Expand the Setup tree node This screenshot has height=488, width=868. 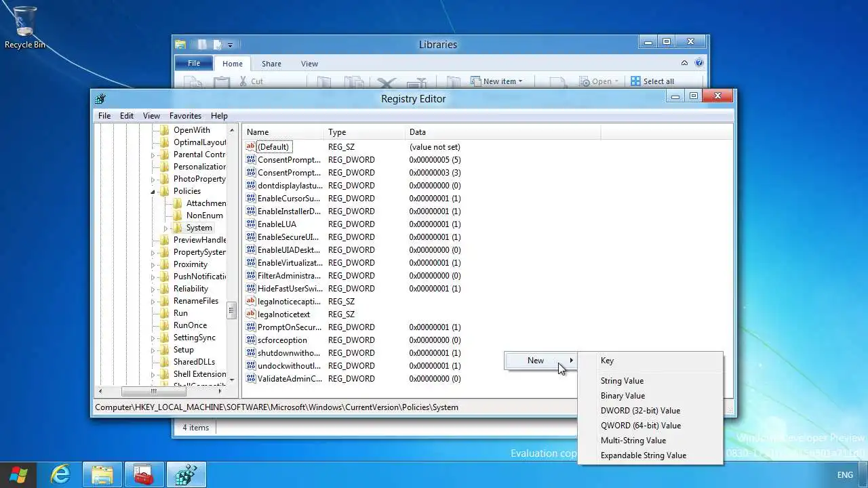pos(153,350)
